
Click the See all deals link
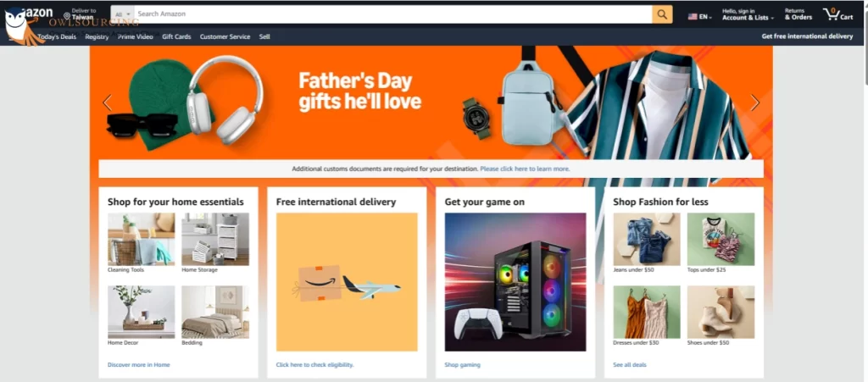point(630,365)
